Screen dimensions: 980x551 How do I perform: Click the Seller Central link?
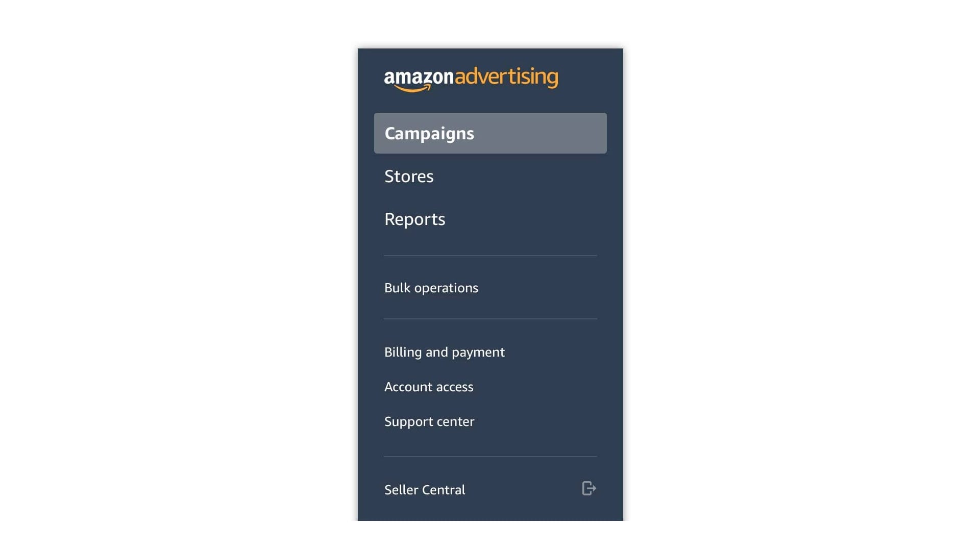click(425, 490)
